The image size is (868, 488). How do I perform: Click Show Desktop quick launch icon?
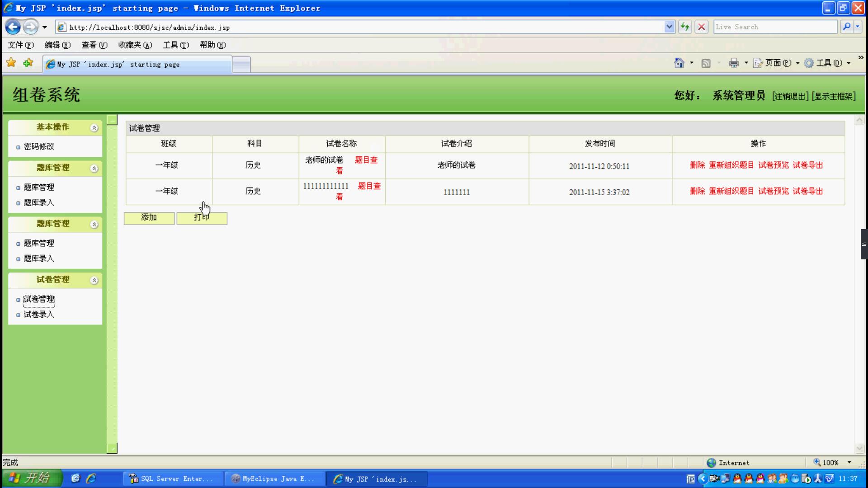[75, 478]
